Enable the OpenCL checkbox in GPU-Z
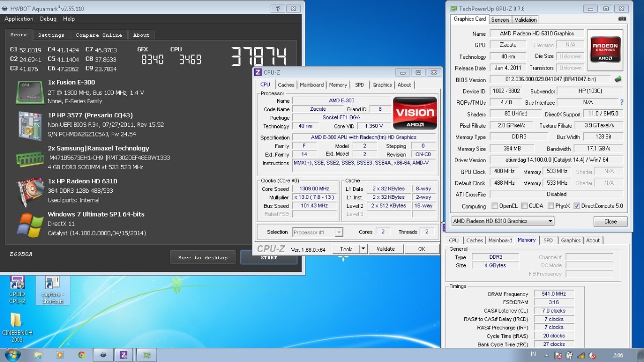 (495, 206)
